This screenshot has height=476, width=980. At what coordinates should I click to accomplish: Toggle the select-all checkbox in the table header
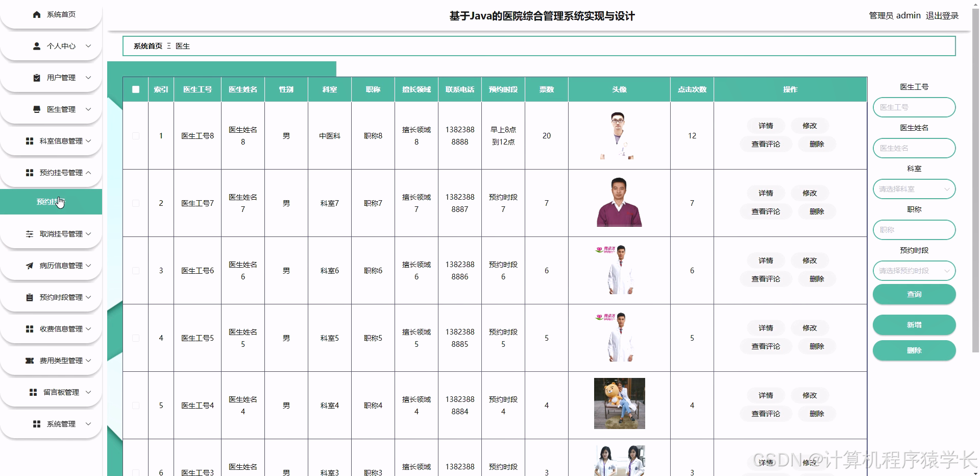click(136, 89)
